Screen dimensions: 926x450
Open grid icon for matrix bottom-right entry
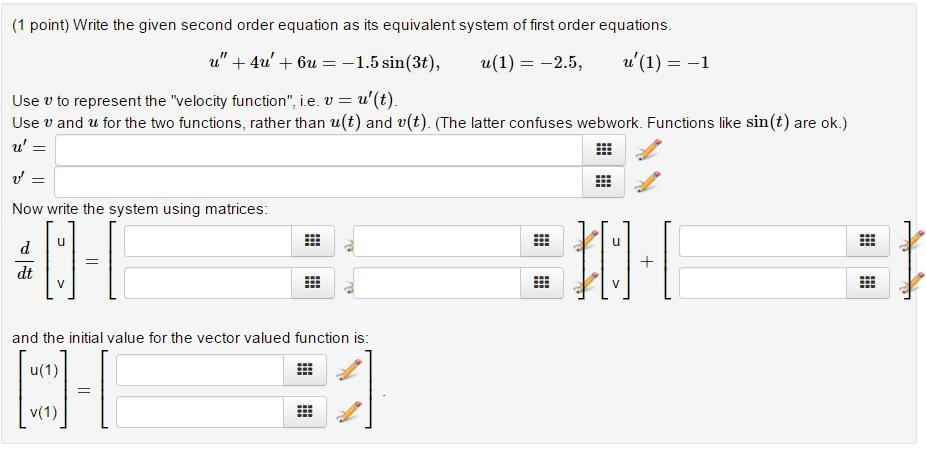[541, 283]
